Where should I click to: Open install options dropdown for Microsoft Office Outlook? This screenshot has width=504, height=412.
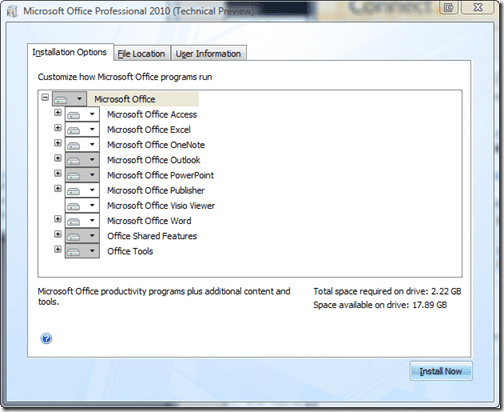(x=92, y=160)
